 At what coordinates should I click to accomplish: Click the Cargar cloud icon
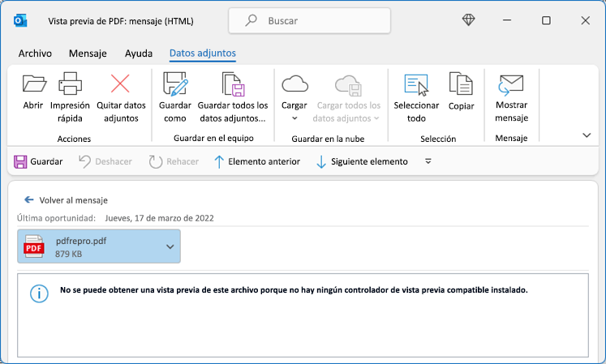294,84
